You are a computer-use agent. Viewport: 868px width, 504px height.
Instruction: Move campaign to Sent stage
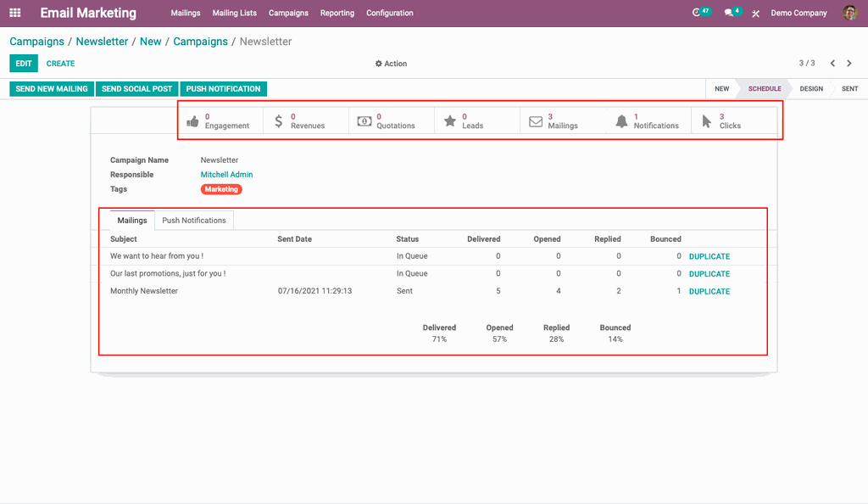pos(848,87)
